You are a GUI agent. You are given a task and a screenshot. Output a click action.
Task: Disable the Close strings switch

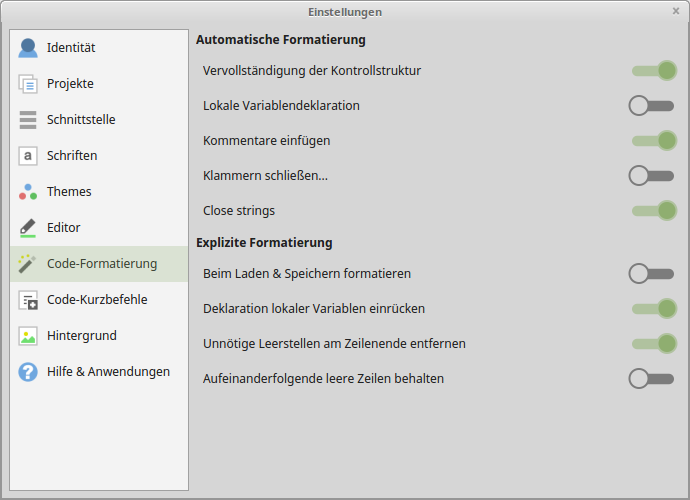click(x=654, y=210)
